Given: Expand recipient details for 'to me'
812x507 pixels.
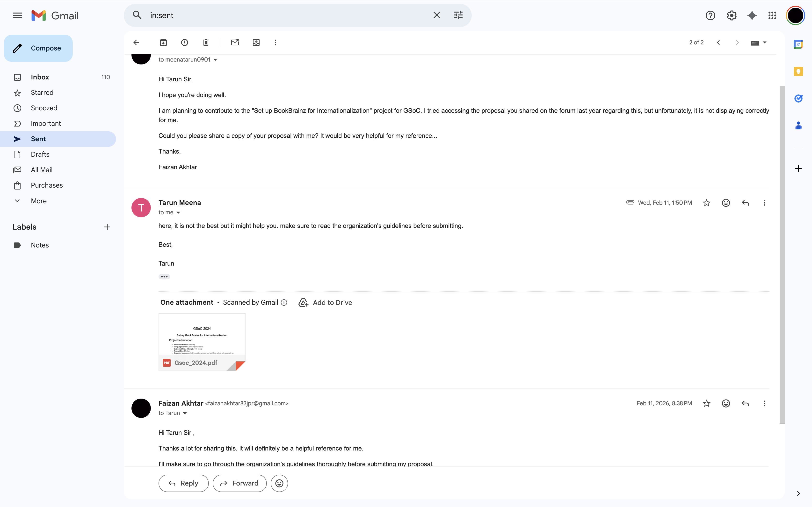Looking at the screenshot, I should (179, 213).
